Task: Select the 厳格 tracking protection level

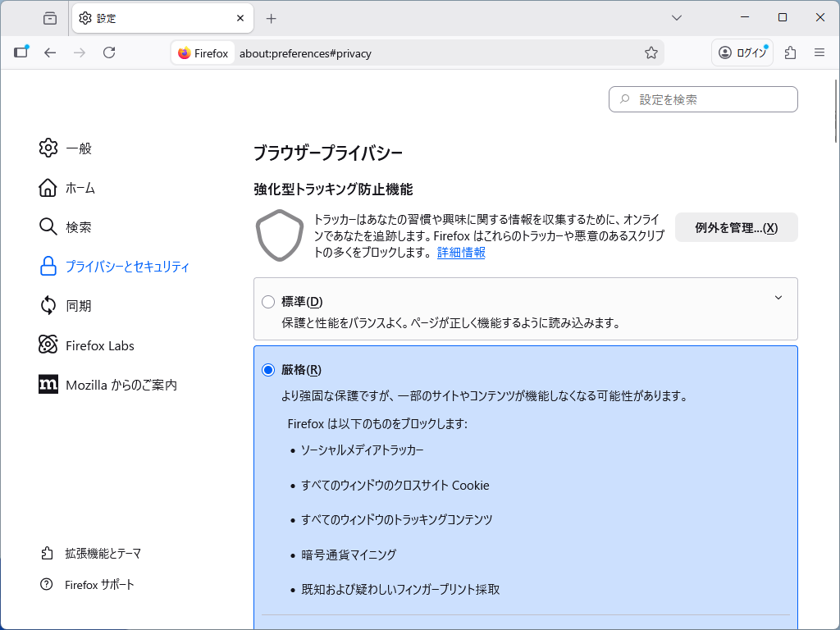Action: [268, 369]
